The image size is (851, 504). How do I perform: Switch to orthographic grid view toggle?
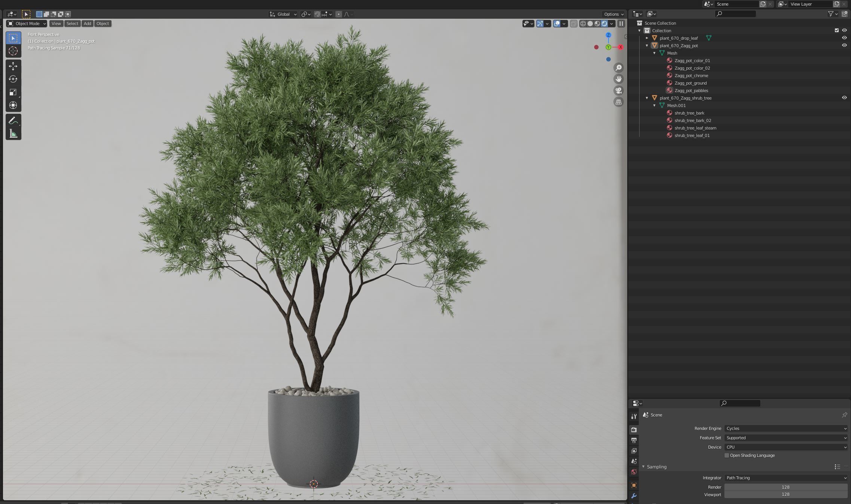pos(619,102)
